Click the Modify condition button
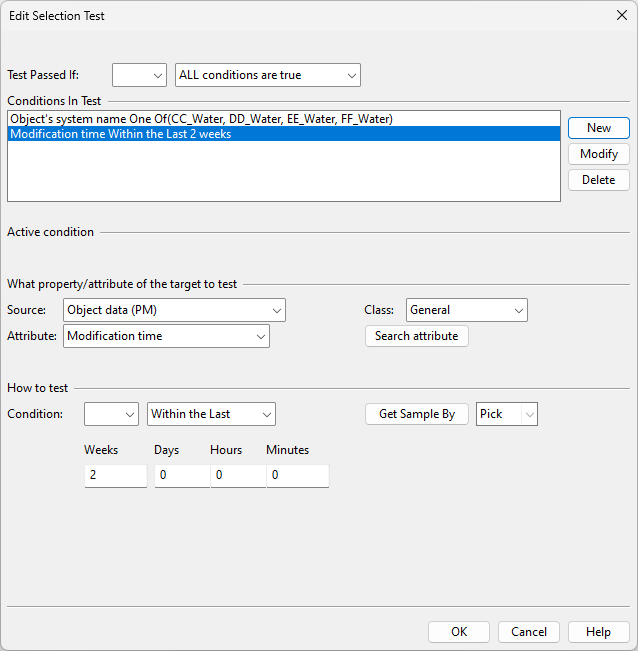This screenshot has height=651, width=638. point(598,154)
